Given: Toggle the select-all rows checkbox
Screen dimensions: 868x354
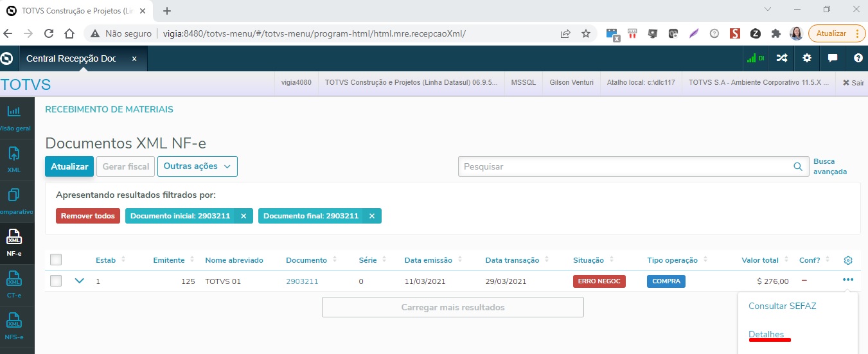Looking at the screenshot, I should pyautogui.click(x=56, y=260).
